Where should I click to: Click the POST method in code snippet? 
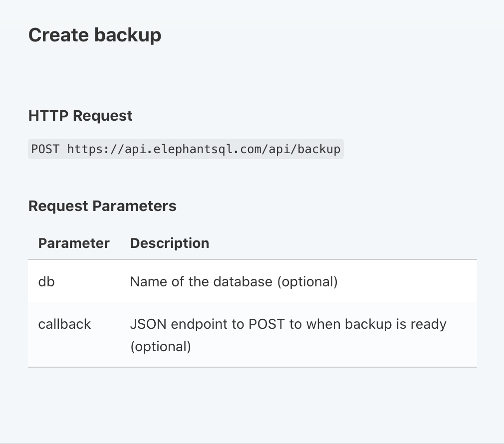point(45,149)
